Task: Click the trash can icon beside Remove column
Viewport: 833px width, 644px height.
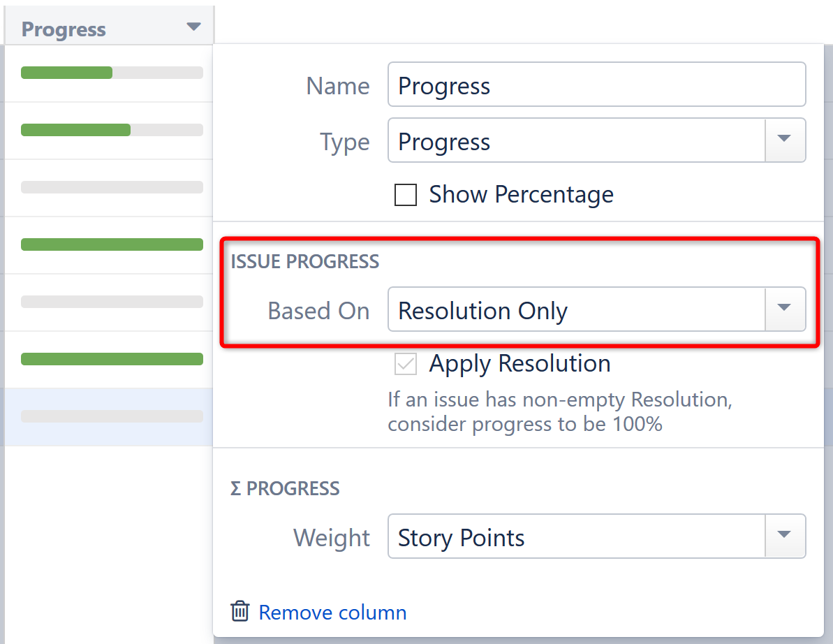Action: tap(240, 611)
